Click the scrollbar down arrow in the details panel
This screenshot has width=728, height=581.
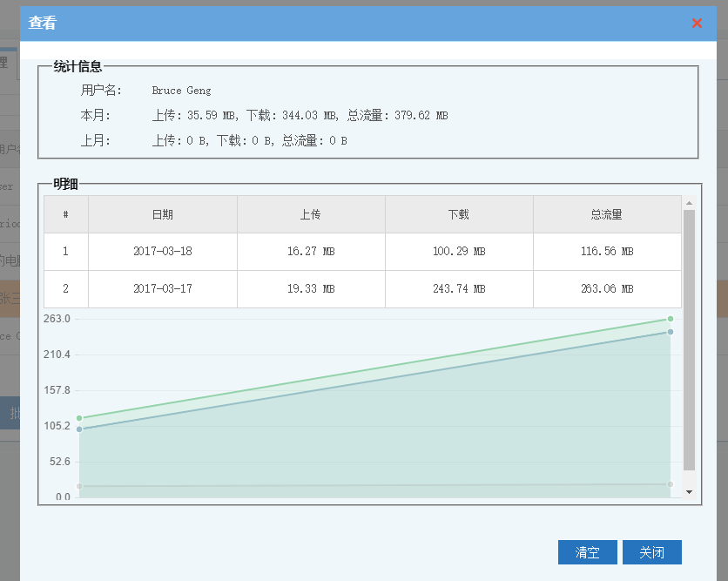click(689, 492)
